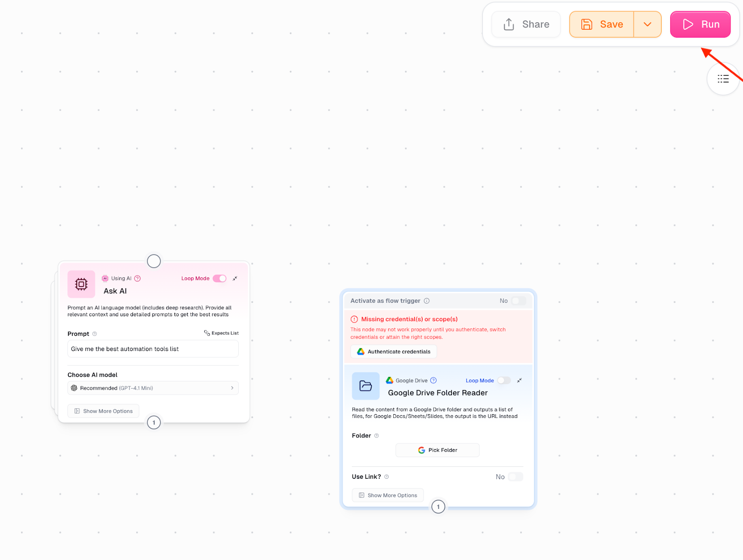This screenshot has height=560, width=743.
Task: Open the Using AI help tooltip
Action: [x=137, y=278]
